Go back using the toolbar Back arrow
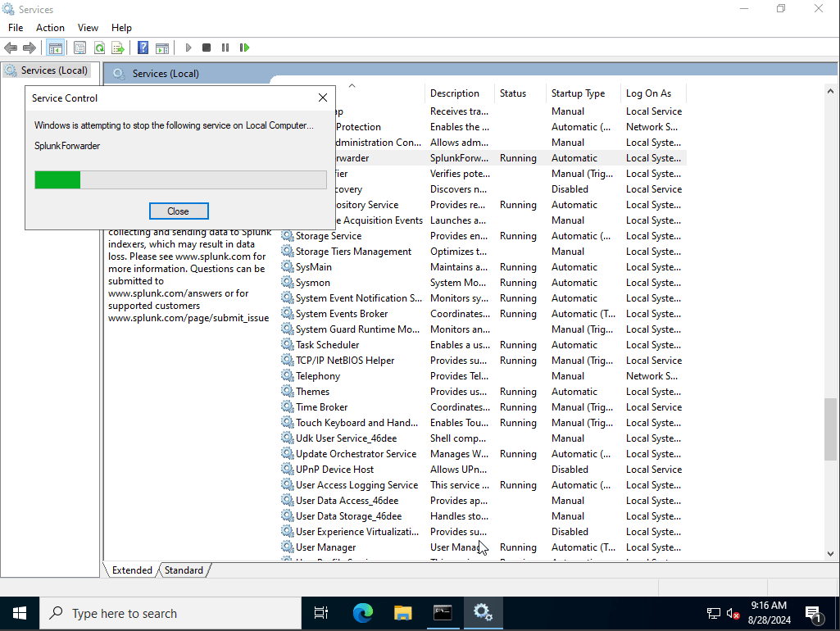The width and height of the screenshot is (840, 631). point(11,48)
